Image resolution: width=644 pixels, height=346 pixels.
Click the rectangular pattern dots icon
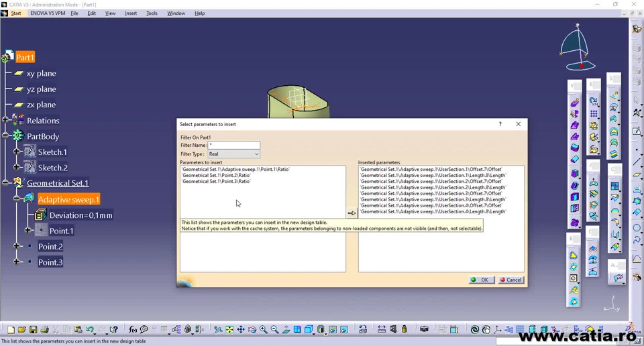point(594,113)
